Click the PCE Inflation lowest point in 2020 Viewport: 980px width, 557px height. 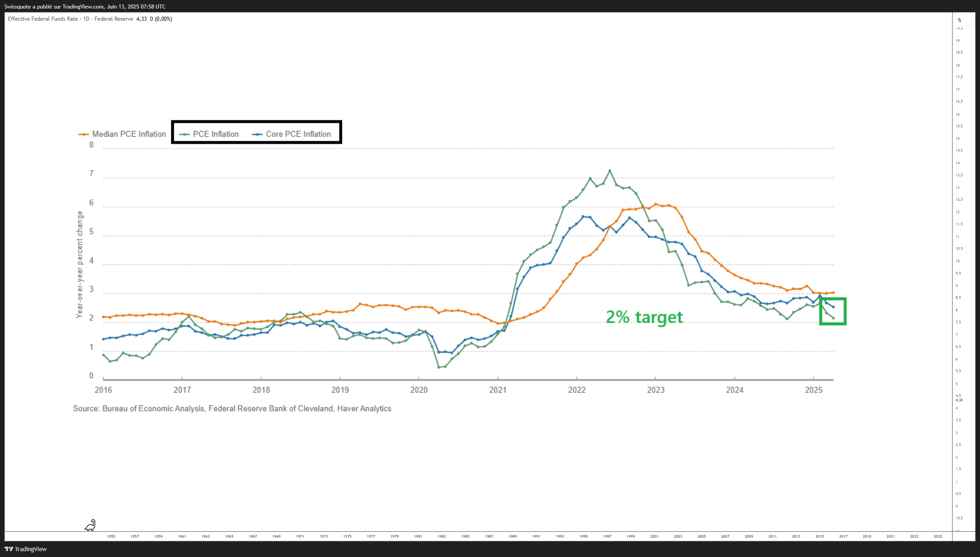439,367
